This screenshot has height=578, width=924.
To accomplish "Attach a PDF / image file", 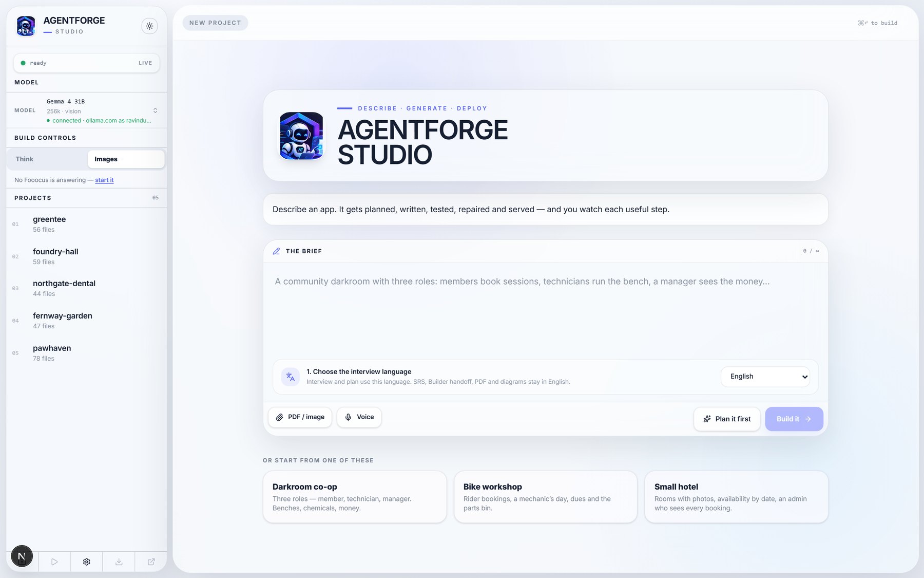I will point(300,417).
